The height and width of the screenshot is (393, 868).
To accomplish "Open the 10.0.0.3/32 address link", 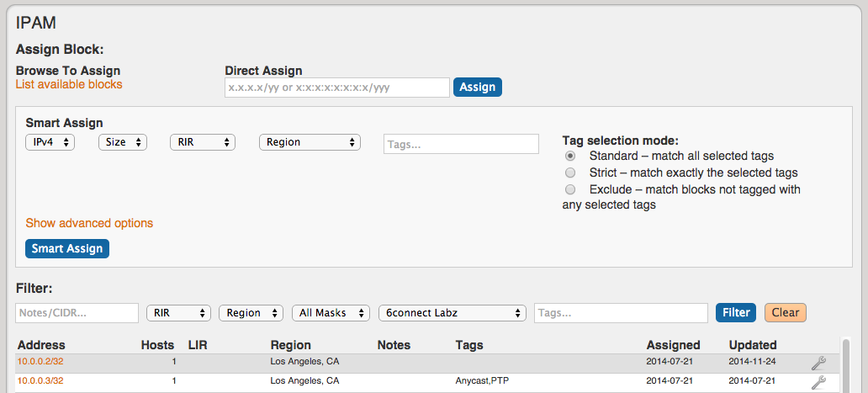I will coord(40,381).
